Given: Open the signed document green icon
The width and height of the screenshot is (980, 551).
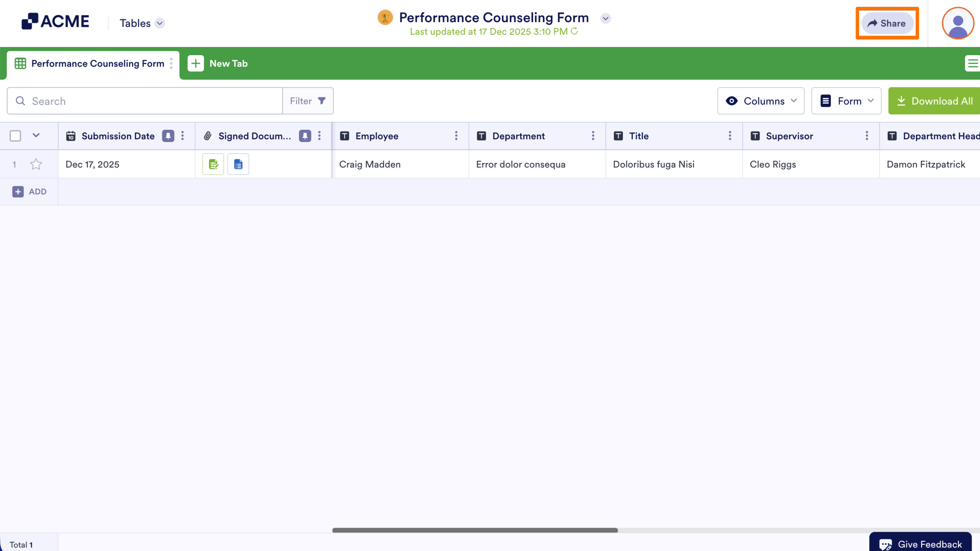Looking at the screenshot, I should coord(213,164).
